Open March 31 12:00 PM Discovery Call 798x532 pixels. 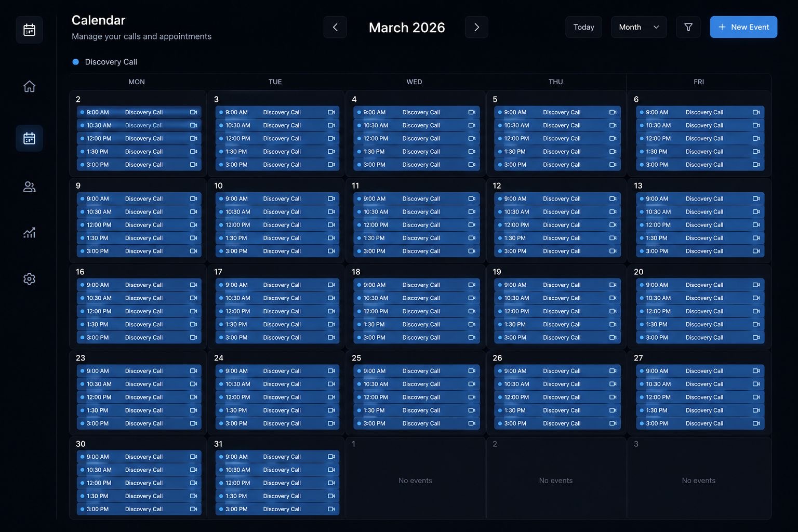277,483
